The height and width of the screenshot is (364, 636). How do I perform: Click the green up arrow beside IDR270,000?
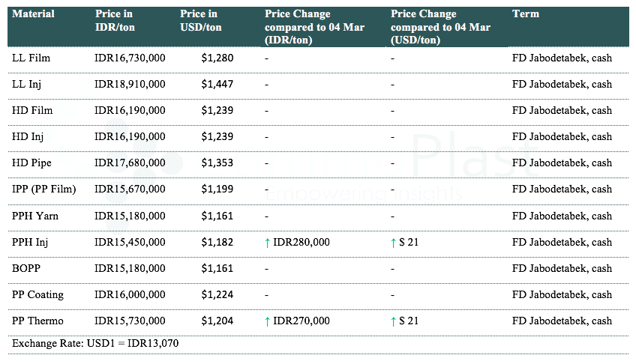click(268, 321)
